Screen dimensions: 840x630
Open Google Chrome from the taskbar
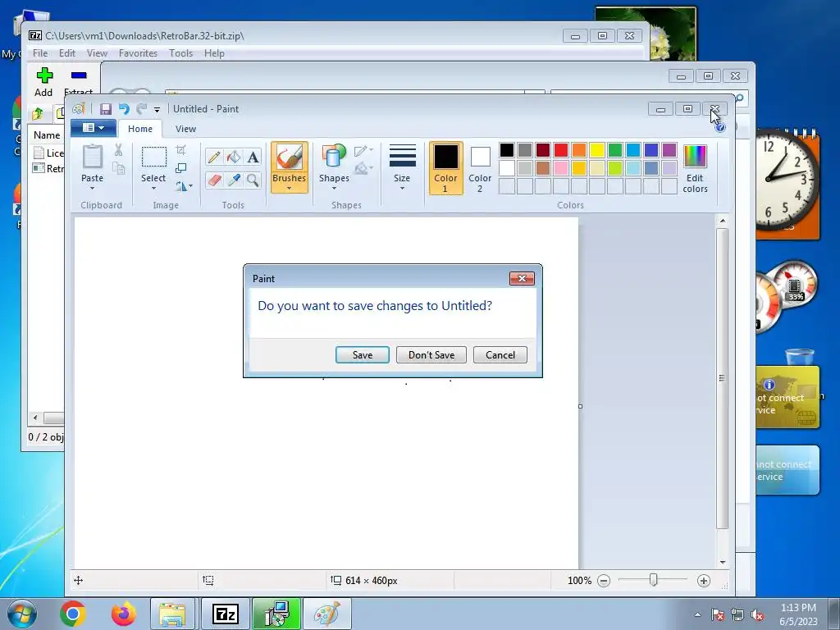(x=73, y=614)
